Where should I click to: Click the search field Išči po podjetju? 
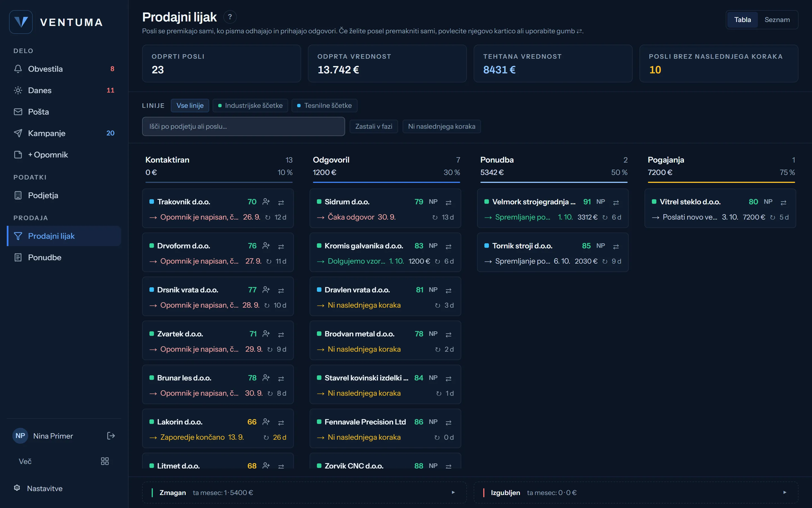pos(243,126)
